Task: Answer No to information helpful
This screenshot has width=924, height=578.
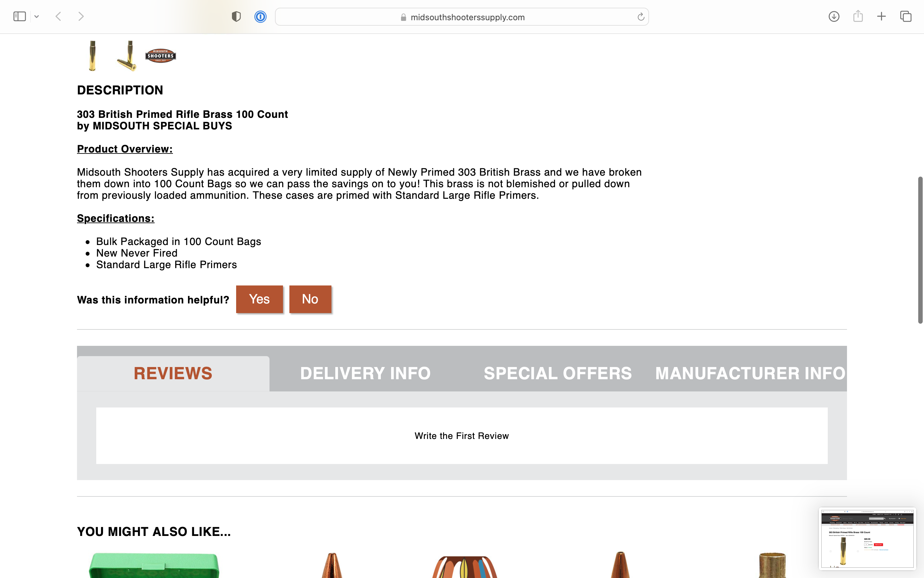Action: click(310, 299)
